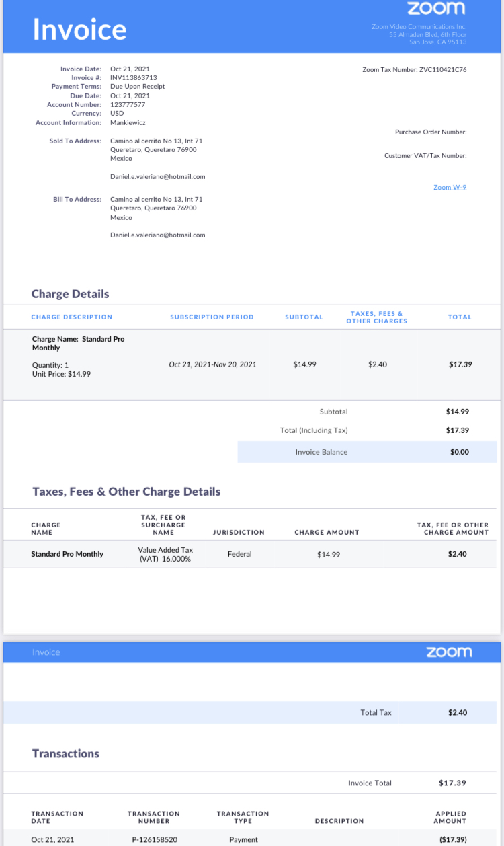Click the Zoom logo on second page header
The image size is (504, 846).
pyautogui.click(x=449, y=652)
